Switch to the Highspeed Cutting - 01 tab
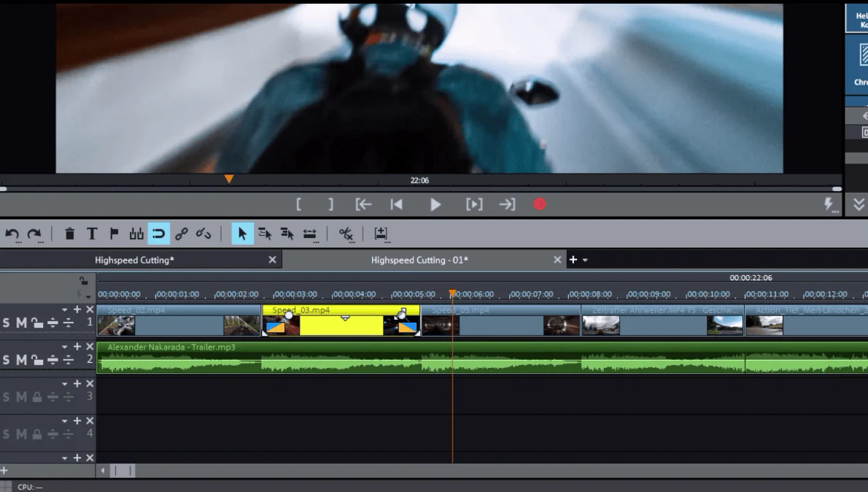 [x=419, y=260]
